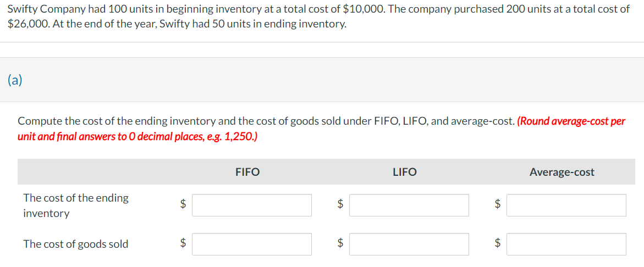The height and width of the screenshot is (267, 644).
Task: Click the dollar sign before Average-cost ending inventory
Action: click(498, 203)
